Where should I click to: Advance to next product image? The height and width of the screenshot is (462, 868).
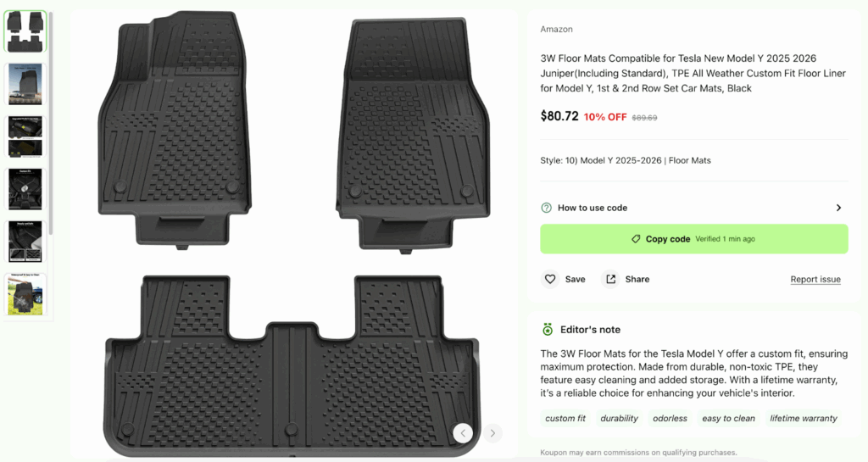pos(492,433)
